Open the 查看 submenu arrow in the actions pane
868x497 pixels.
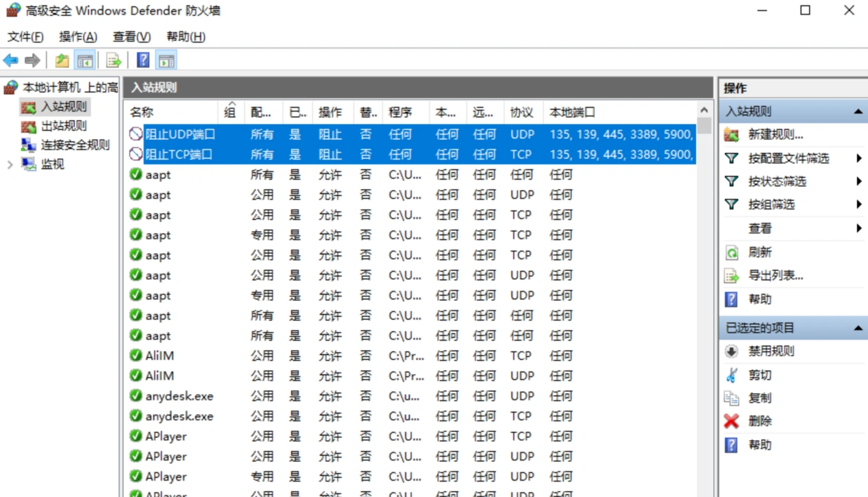(x=859, y=228)
